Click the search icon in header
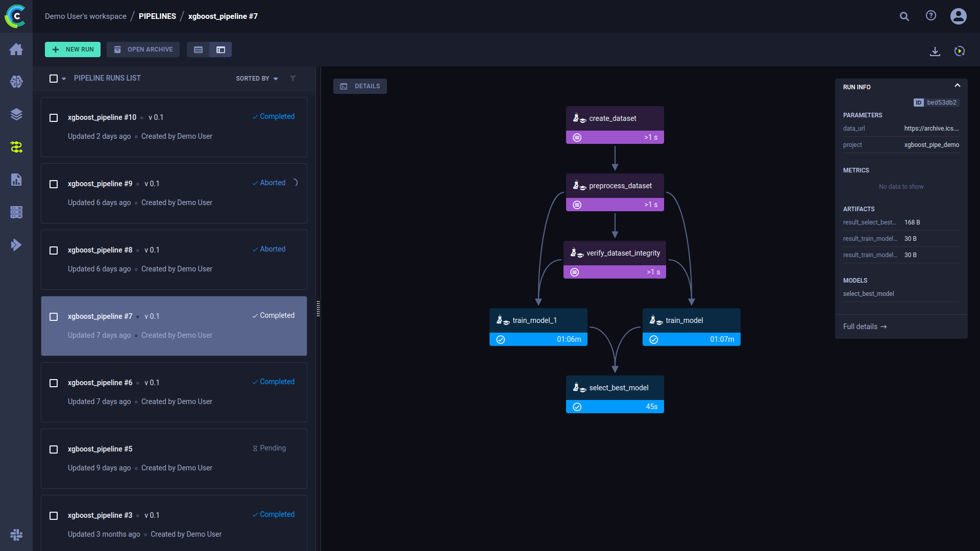Screen dimensions: 980x551 coord(904,16)
